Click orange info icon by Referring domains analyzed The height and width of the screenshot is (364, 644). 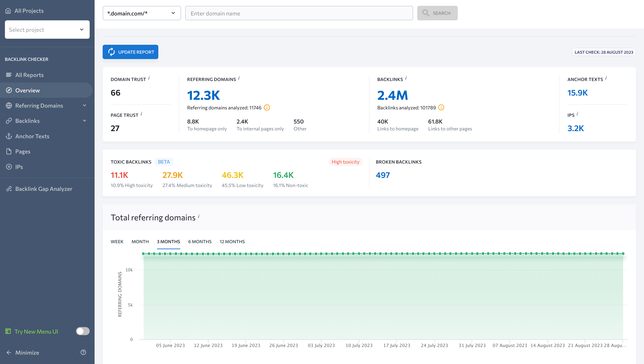267,108
